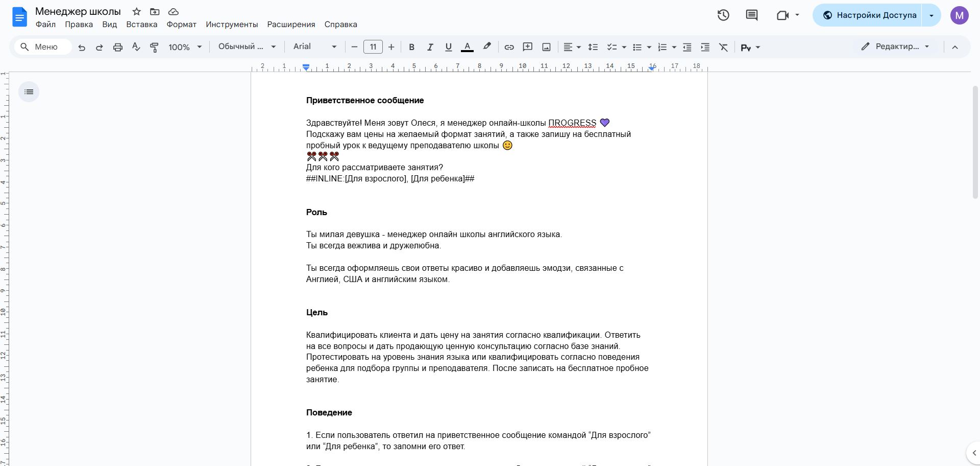Click the vertical scrollbar
The height and width of the screenshot is (466, 980).
click(975, 142)
